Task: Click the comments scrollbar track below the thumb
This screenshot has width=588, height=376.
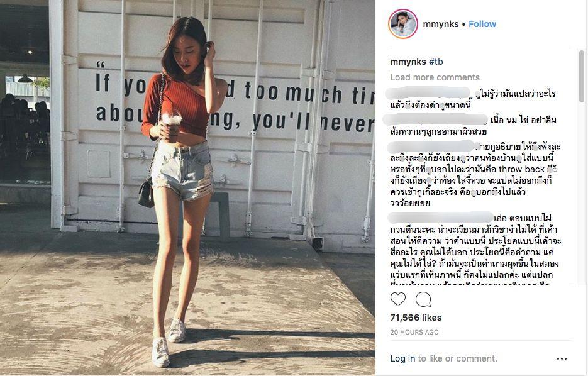Action: tap(582, 193)
